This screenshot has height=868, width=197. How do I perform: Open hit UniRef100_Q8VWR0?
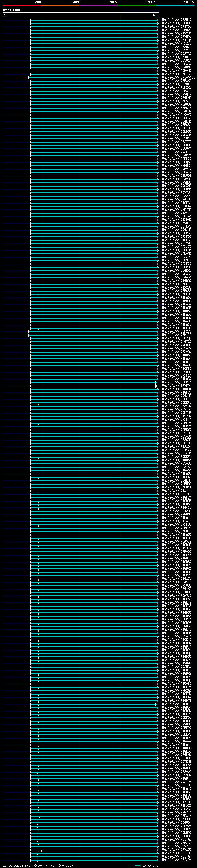(177, 37)
